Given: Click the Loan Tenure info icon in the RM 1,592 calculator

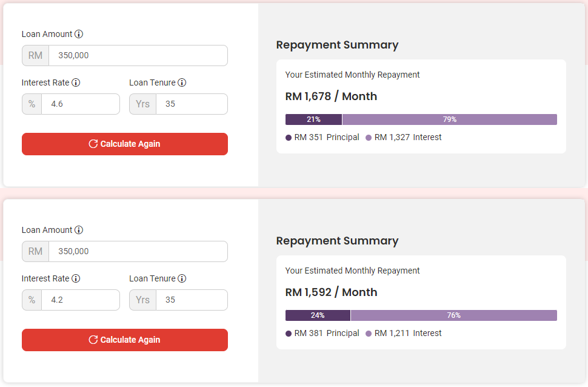Looking at the screenshot, I should [182, 279].
